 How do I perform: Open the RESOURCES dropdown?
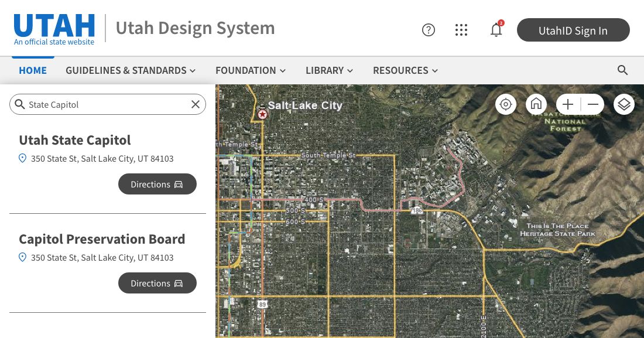pyautogui.click(x=405, y=70)
